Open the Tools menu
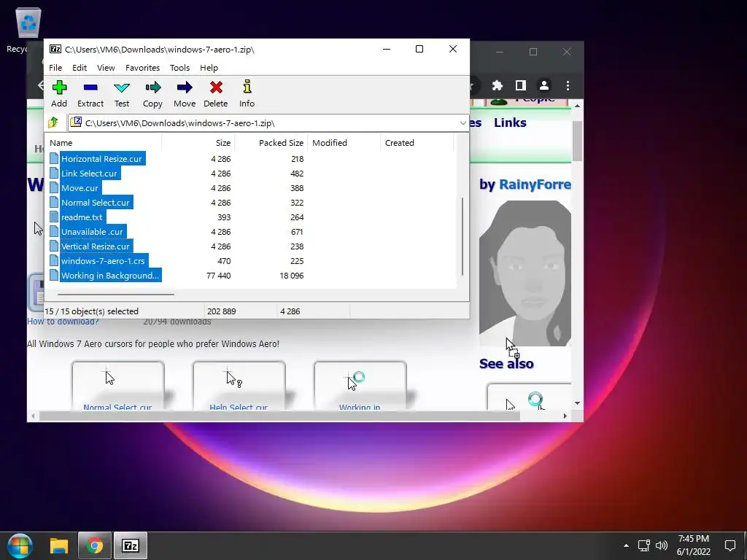This screenshot has width=747, height=560. pos(179,68)
